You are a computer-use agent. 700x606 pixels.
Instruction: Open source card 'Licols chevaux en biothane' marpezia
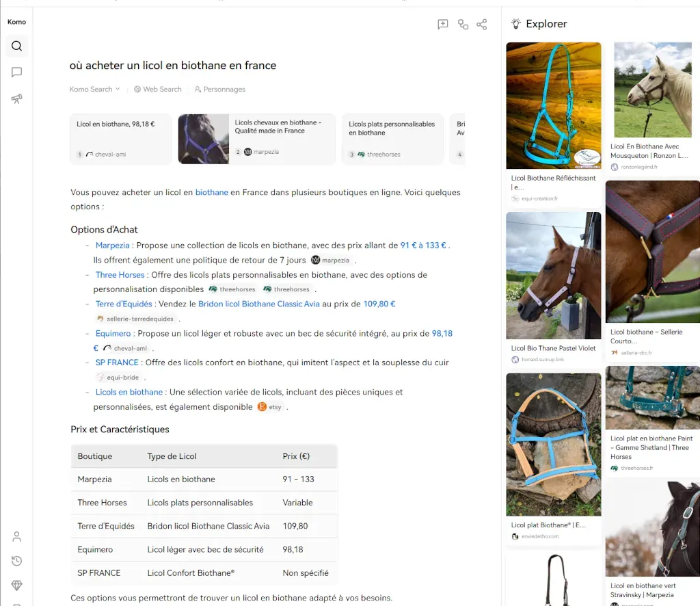click(257, 140)
